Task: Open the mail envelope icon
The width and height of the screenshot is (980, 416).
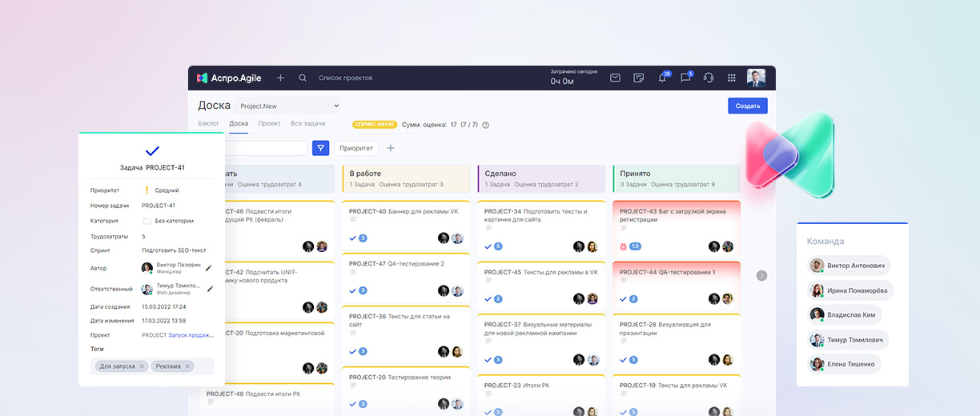Action: (615, 78)
